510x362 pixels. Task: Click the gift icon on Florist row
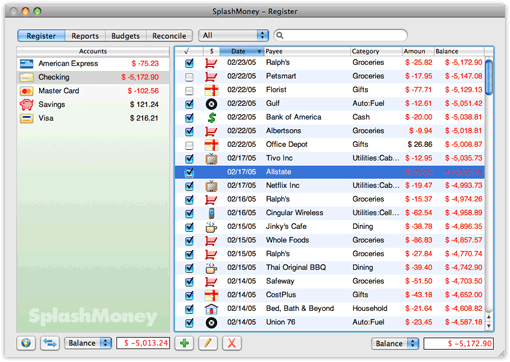point(211,90)
